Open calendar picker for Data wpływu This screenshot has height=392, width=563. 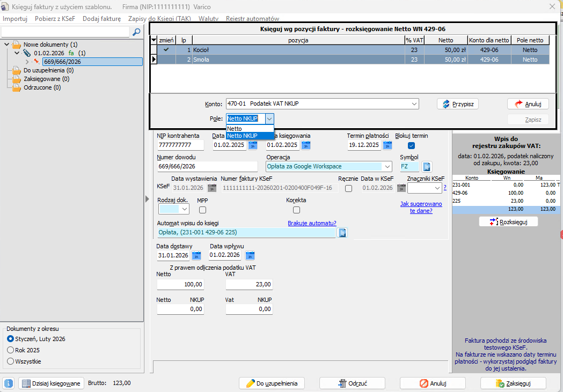(x=250, y=255)
